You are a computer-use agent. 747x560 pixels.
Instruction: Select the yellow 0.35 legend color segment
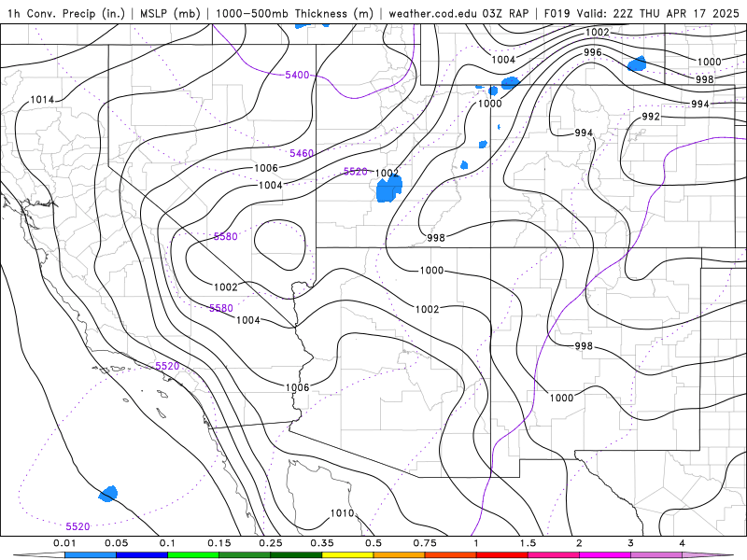tap(347, 555)
